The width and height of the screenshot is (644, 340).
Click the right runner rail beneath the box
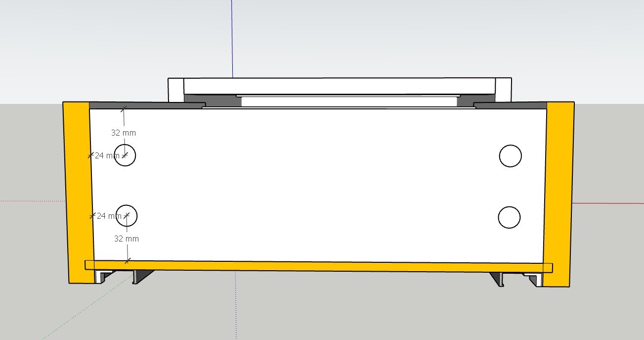(x=498, y=279)
